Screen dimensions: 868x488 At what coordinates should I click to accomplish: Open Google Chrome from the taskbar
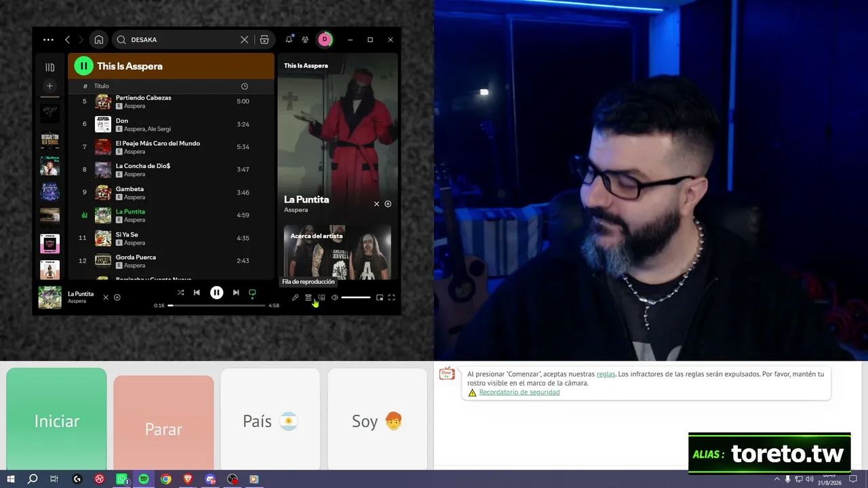pyautogui.click(x=166, y=479)
